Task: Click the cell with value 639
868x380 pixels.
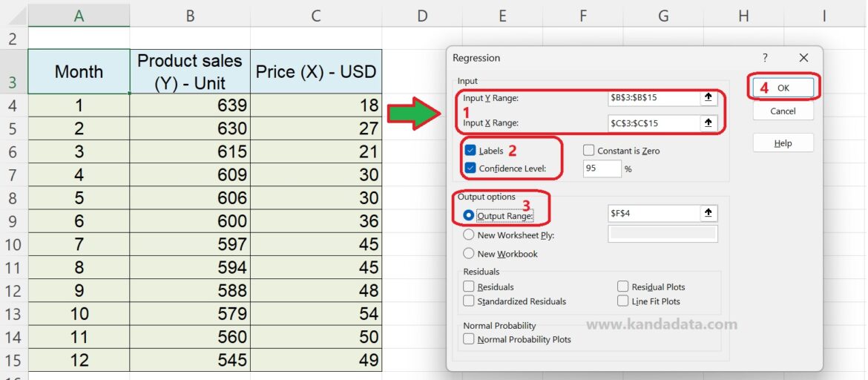Action: tap(190, 105)
